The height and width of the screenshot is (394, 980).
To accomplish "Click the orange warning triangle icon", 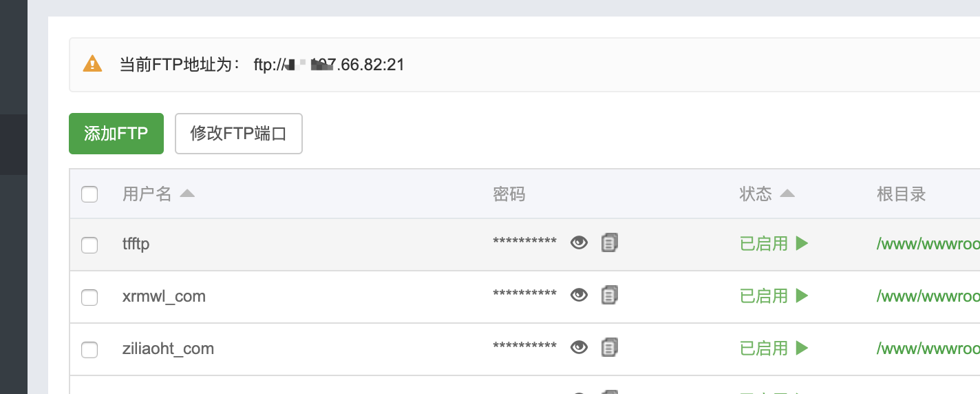I will [x=92, y=64].
